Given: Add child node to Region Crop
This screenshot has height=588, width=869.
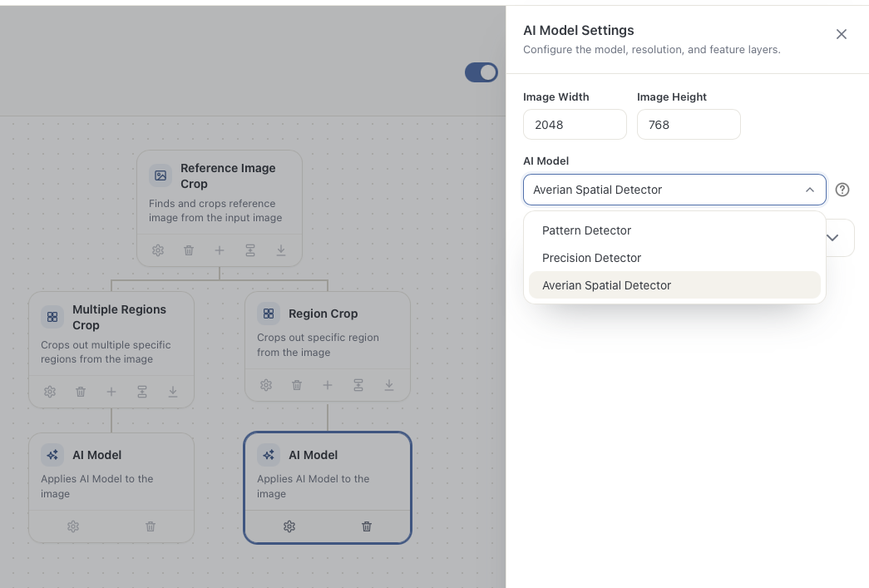Looking at the screenshot, I should tap(328, 384).
